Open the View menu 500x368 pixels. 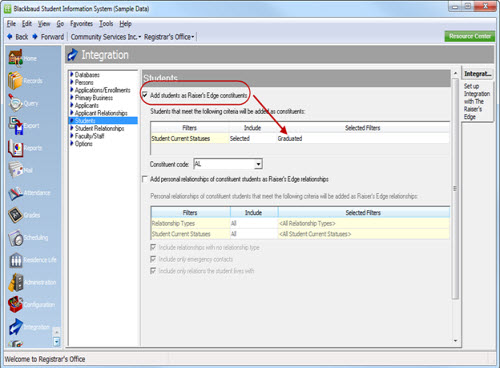[44, 24]
